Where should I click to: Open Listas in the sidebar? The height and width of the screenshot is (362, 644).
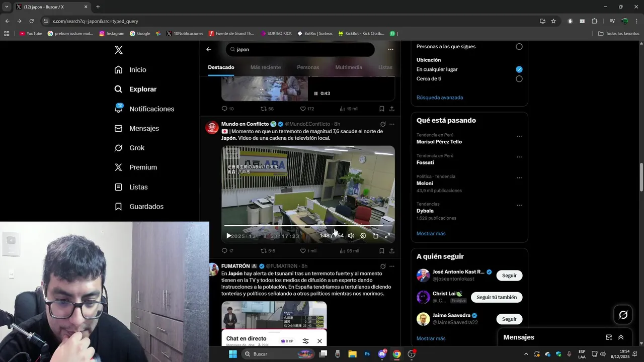click(131, 187)
